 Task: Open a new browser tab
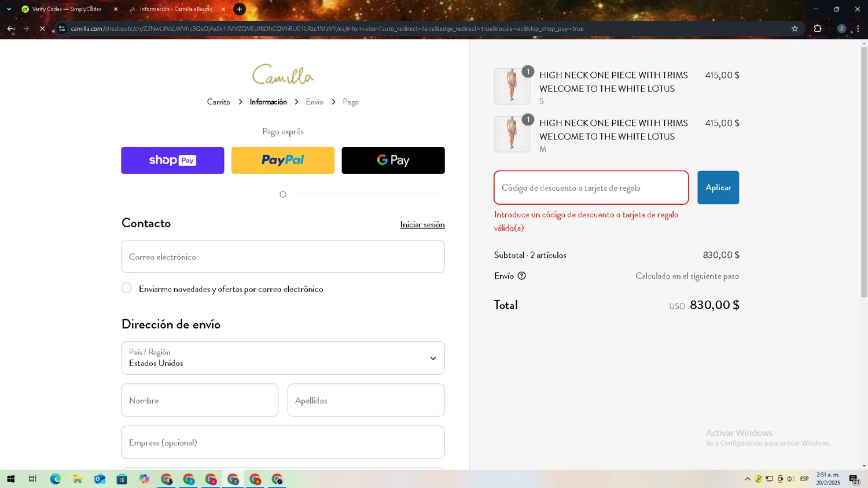tap(240, 9)
